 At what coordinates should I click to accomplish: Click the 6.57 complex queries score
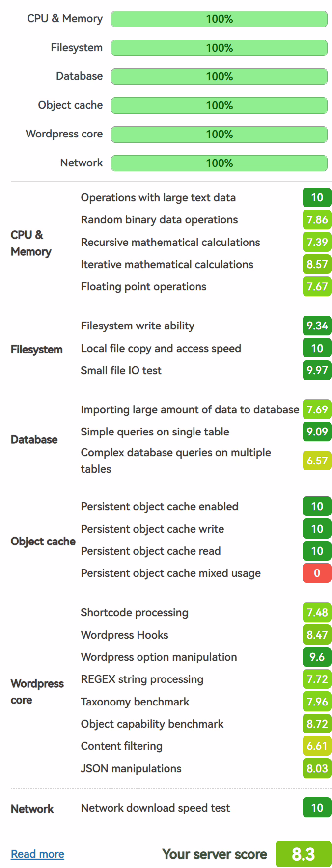click(317, 461)
